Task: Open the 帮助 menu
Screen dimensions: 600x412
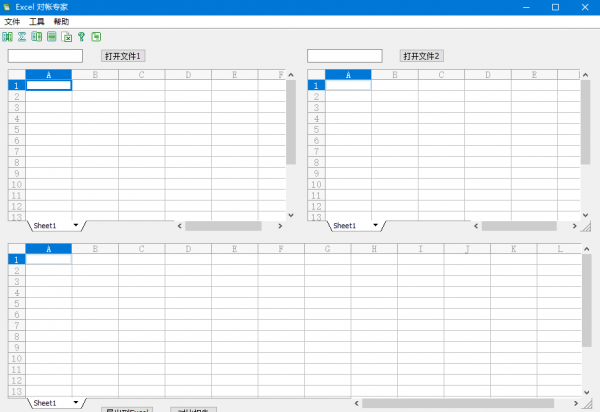Action: click(x=61, y=22)
